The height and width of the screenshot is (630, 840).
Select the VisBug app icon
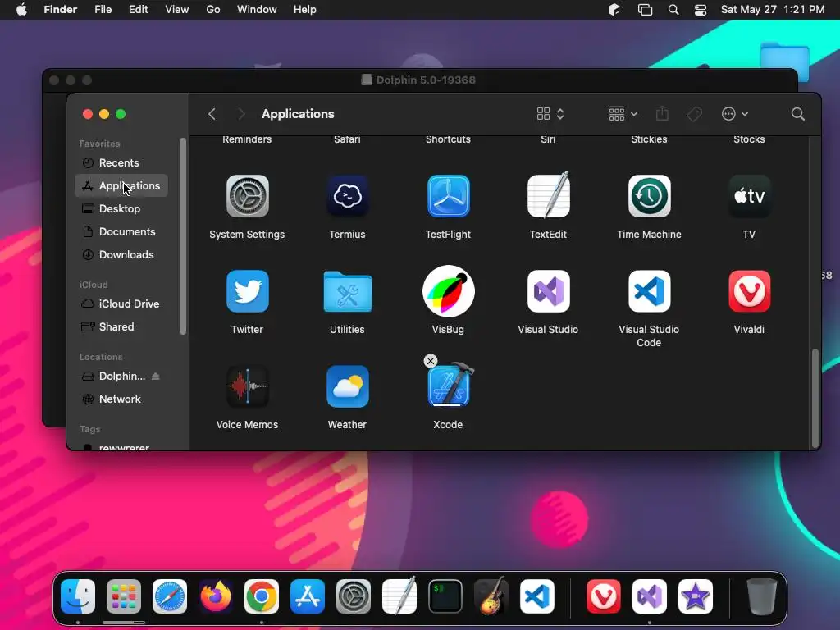click(x=449, y=291)
